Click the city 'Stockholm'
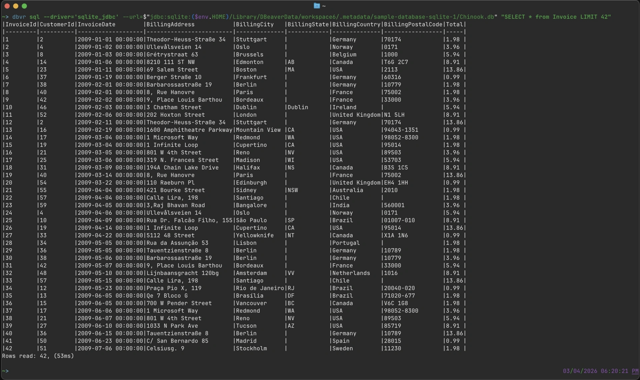The image size is (640, 380). pyautogui.click(x=251, y=349)
